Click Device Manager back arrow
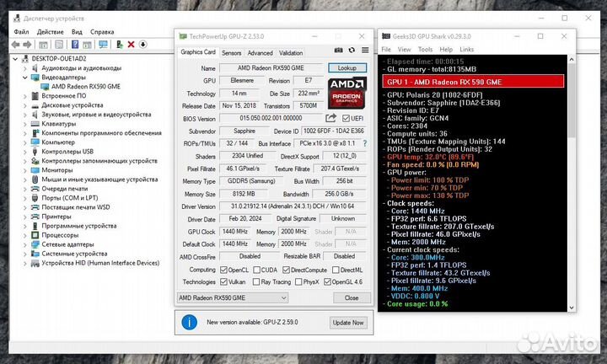Screen dimensions: 607x364 click(15, 45)
